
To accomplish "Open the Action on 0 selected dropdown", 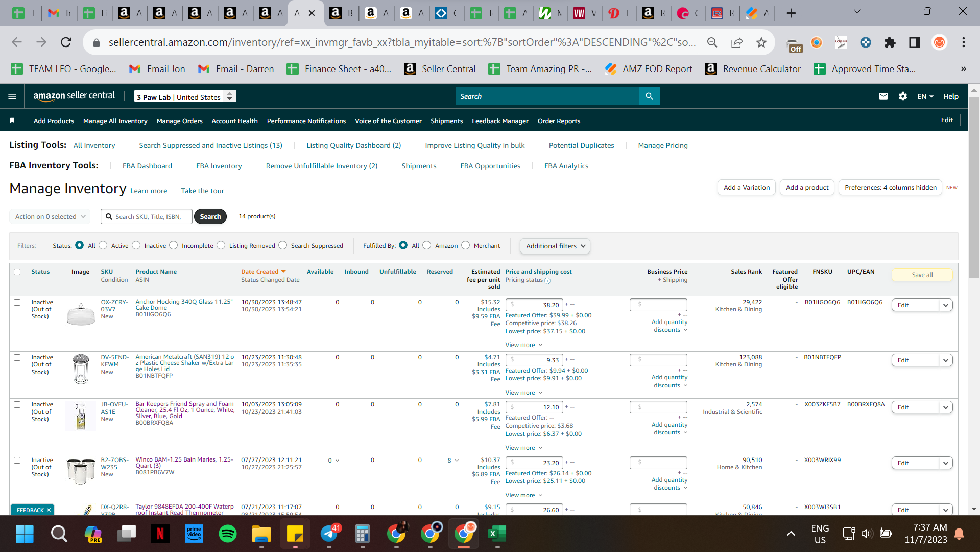I will (x=50, y=216).
